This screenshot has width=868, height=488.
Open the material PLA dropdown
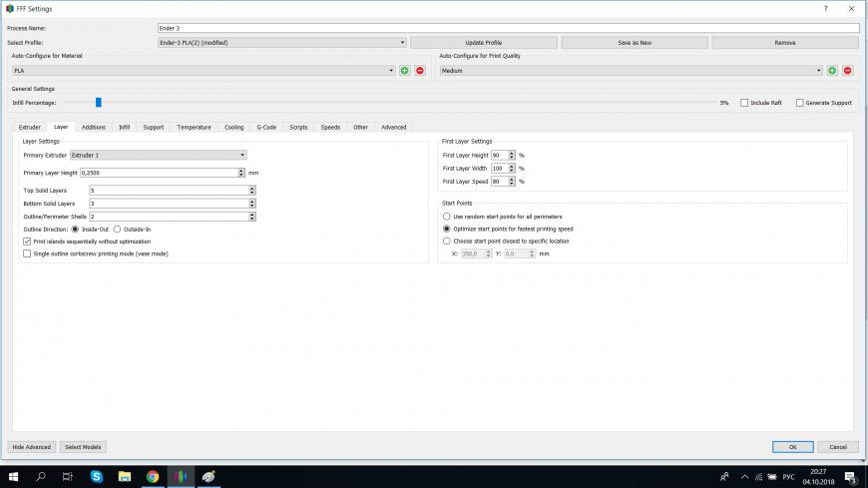(x=204, y=70)
